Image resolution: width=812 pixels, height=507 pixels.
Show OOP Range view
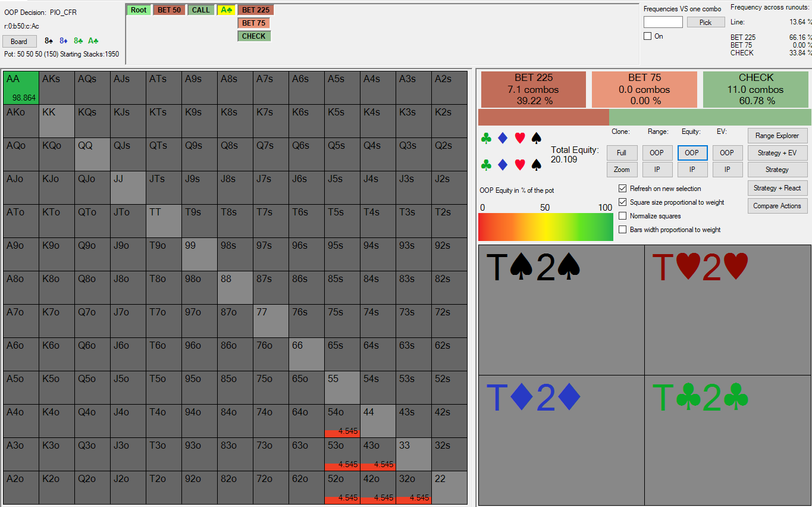click(657, 153)
